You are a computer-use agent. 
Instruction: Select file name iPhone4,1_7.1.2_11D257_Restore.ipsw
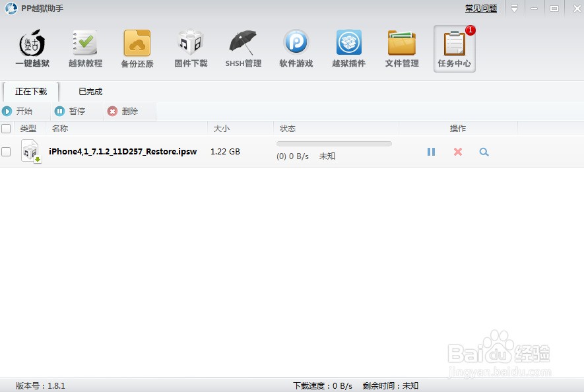click(123, 151)
